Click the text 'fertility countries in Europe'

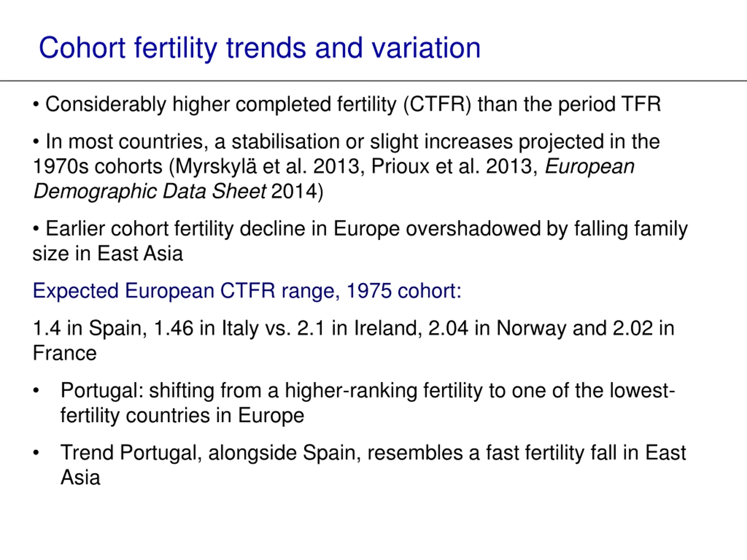coord(182,416)
